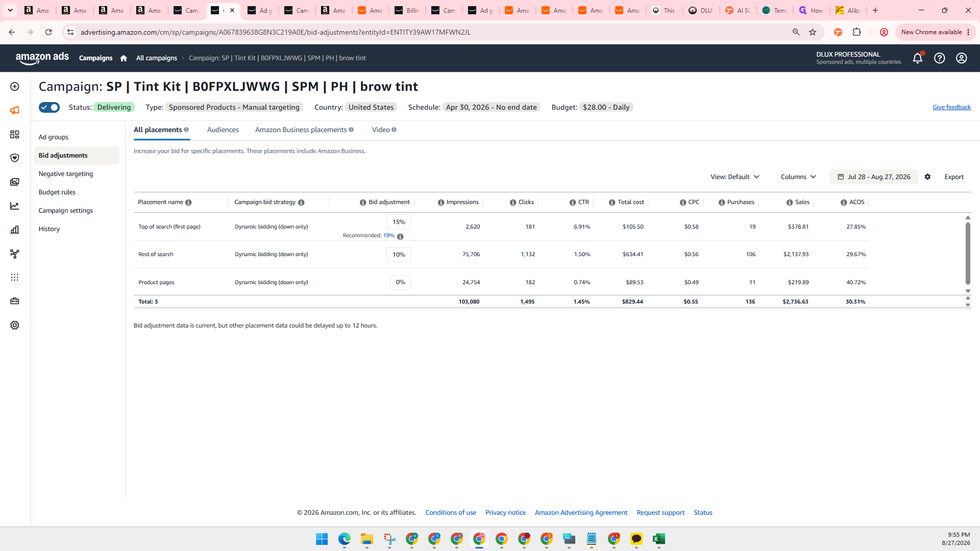Open the creative assets image sidebar icon
980x551 pixels.
15,182
